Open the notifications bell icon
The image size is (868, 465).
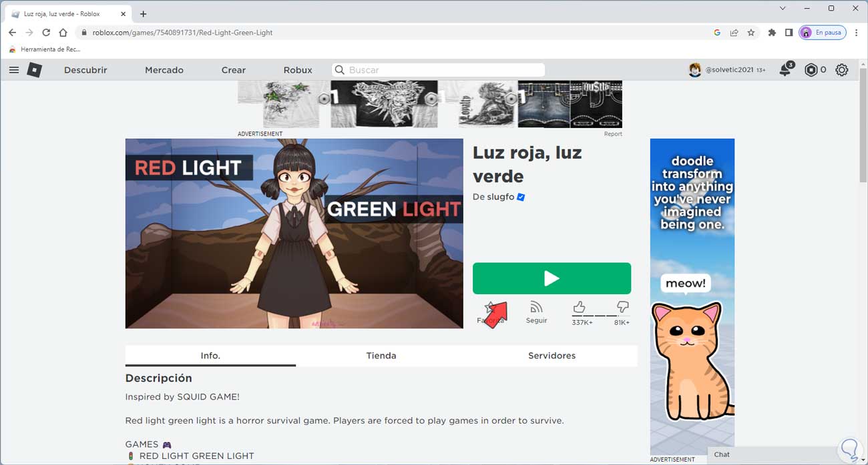pyautogui.click(x=785, y=69)
